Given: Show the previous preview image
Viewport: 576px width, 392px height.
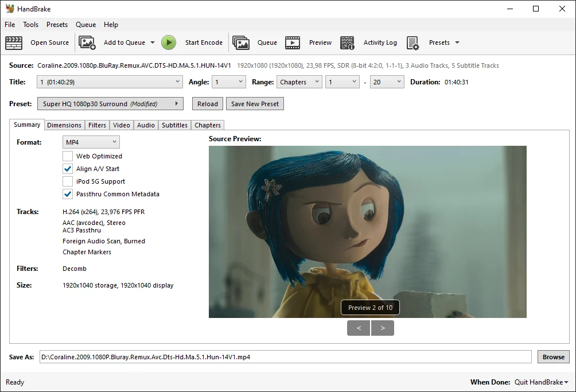Looking at the screenshot, I should [x=359, y=328].
